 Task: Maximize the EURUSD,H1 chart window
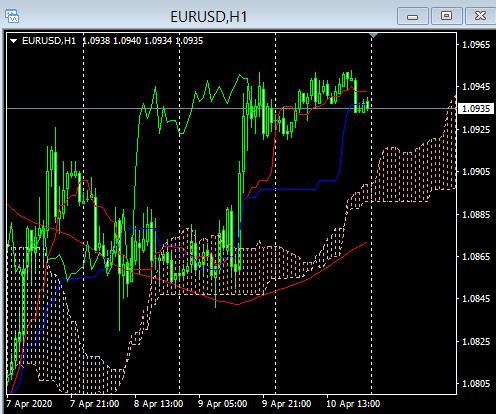(447, 16)
